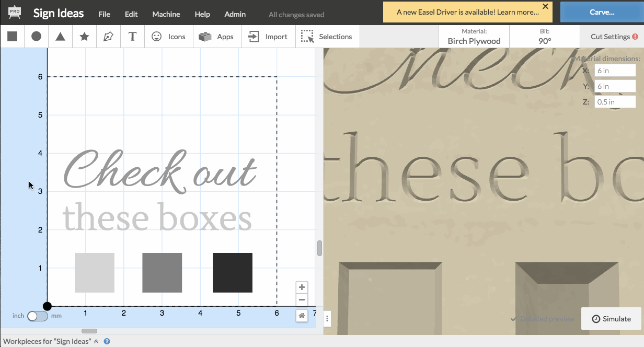Screen dimensions: 644x347
Task: Open the Machine menu
Action: point(166,14)
